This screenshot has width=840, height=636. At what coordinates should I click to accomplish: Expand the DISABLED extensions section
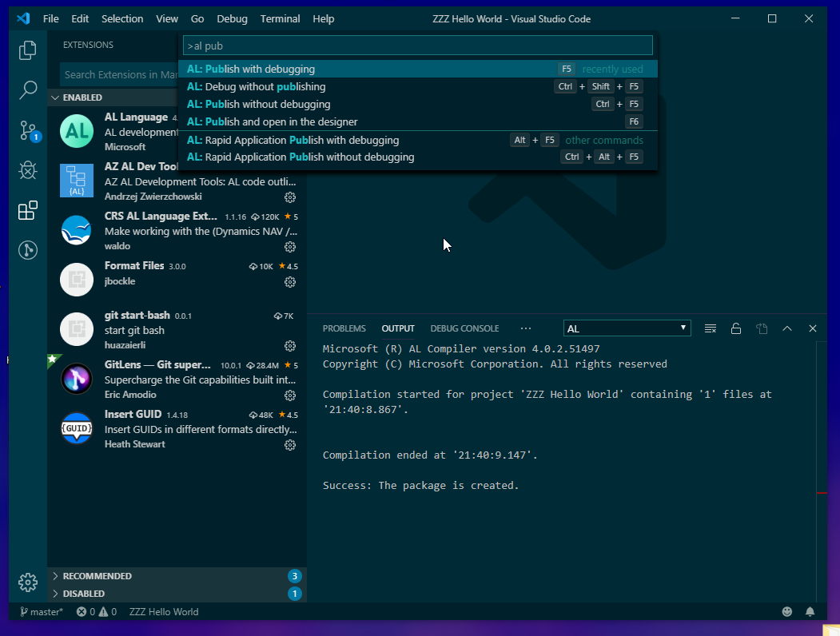pyautogui.click(x=177, y=594)
